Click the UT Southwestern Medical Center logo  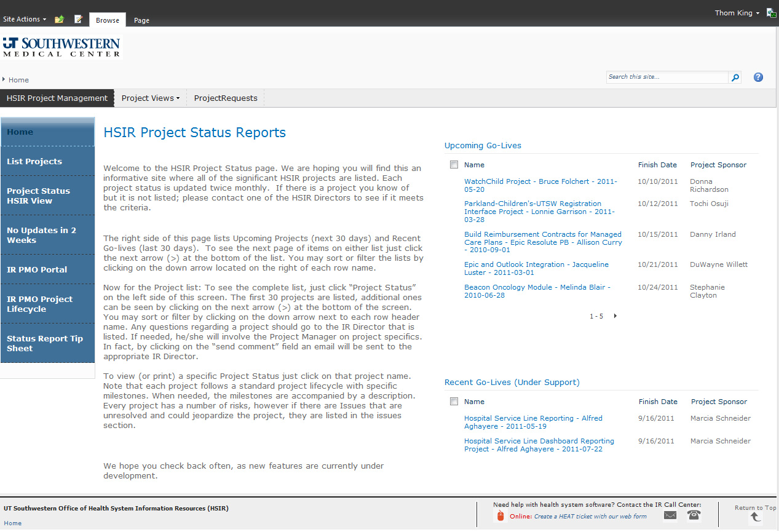(61, 47)
